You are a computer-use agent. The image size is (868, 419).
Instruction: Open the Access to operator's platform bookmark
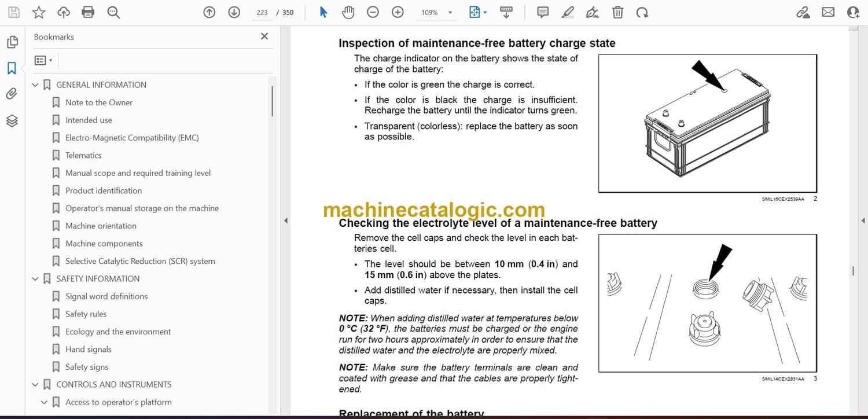[119, 402]
